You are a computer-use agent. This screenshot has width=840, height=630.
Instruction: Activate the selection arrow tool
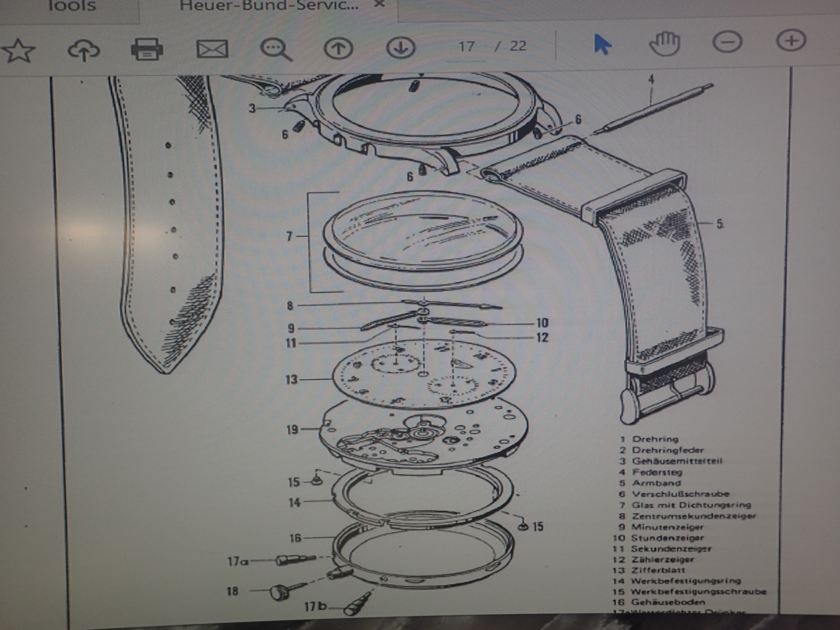pos(602,44)
